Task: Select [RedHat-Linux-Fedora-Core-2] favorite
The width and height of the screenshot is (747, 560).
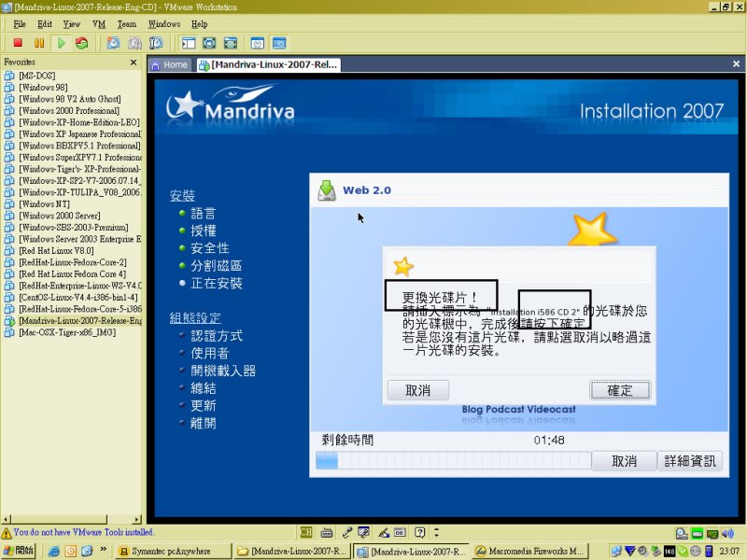Action: (x=73, y=262)
